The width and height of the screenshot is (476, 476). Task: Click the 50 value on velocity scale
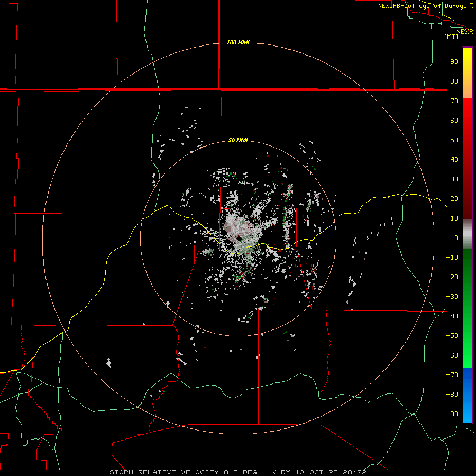coord(454,140)
